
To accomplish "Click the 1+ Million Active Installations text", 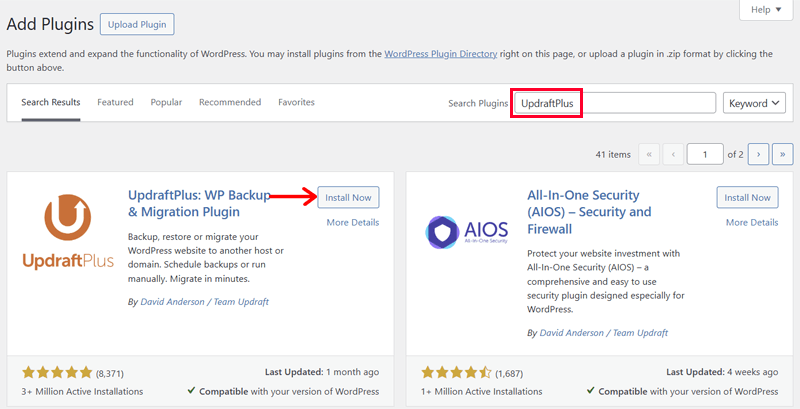I will click(x=482, y=392).
